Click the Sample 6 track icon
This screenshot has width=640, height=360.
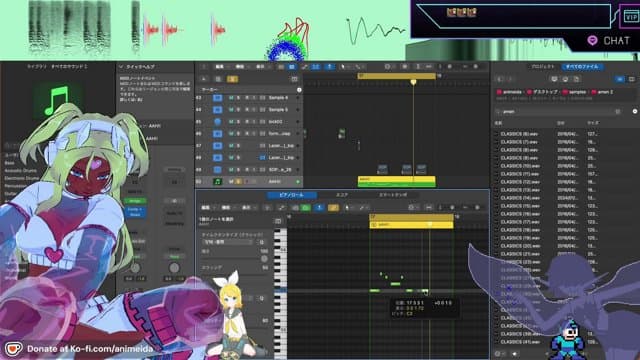pos(218,98)
